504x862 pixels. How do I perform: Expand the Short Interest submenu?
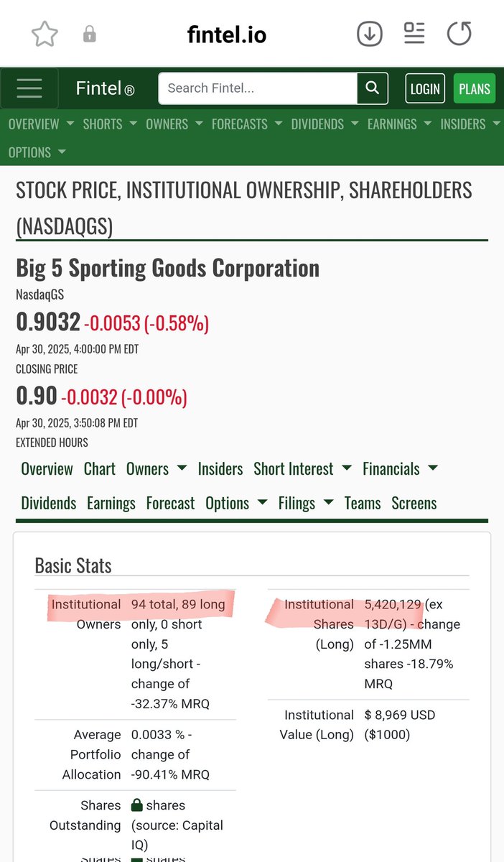[302, 469]
